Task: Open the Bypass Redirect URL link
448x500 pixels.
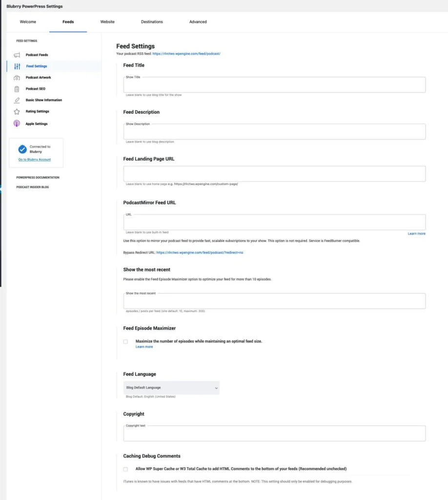Action: [x=200, y=252]
